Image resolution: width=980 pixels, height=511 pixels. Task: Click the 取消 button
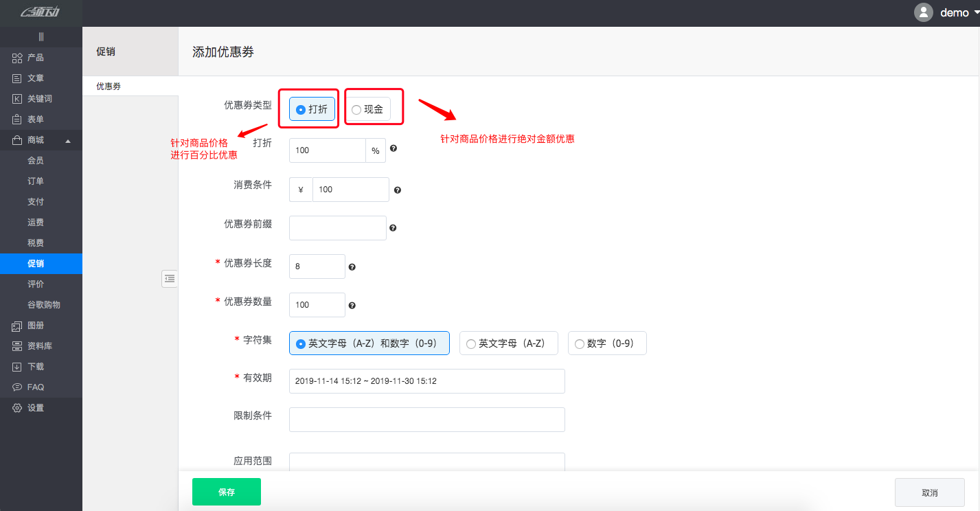tap(929, 492)
